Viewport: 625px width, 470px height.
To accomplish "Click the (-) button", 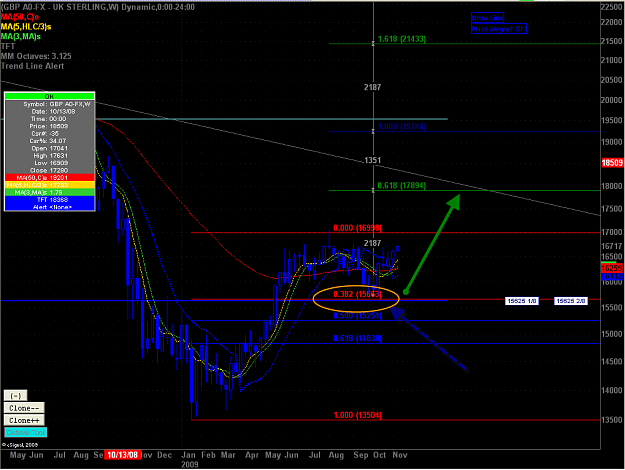I will 16,396.
